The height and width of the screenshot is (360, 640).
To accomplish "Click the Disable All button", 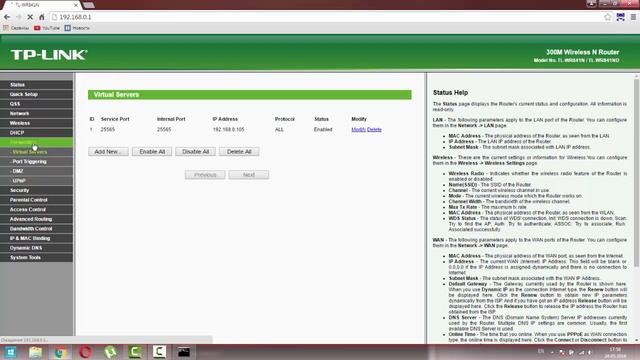I will 196,151.
